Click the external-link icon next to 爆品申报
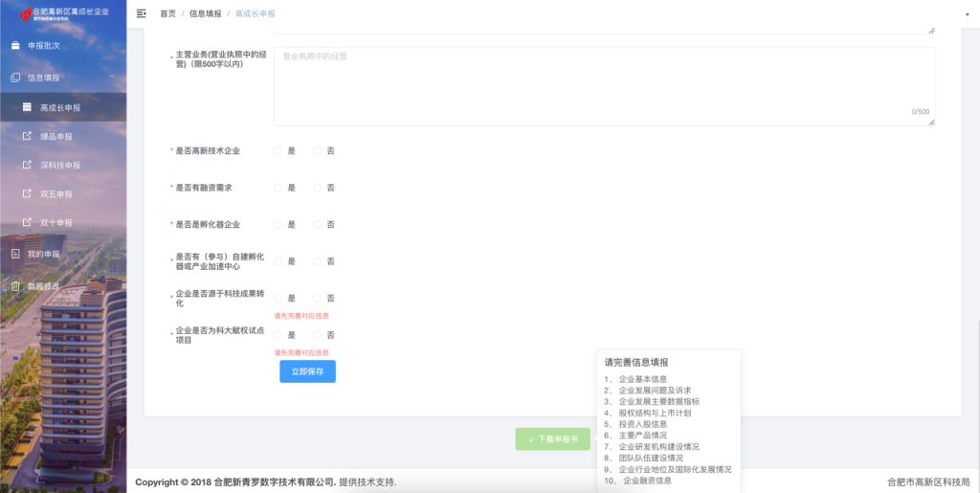 27,136
